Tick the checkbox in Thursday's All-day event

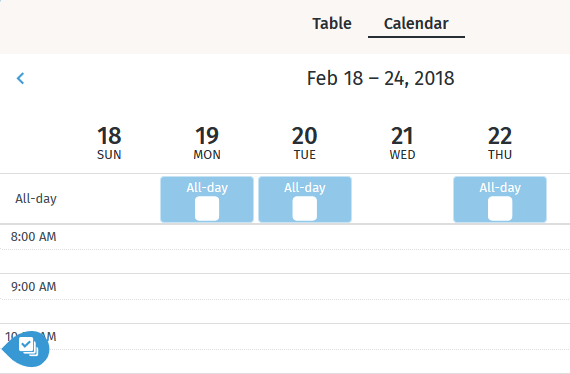(500, 209)
